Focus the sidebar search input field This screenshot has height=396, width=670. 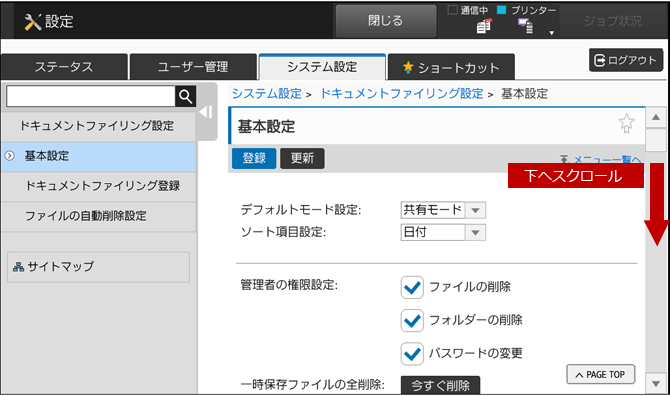(x=91, y=97)
